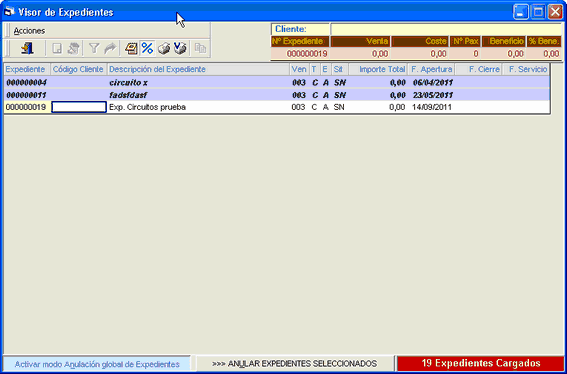Select expediente row 000000011

tap(277, 95)
